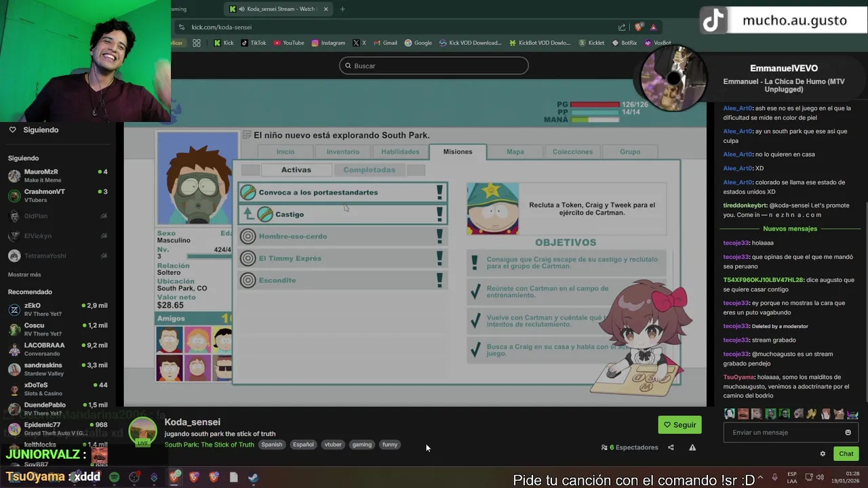Open the browser apps grid icon
This screenshot has height=488, width=868.
point(197,43)
